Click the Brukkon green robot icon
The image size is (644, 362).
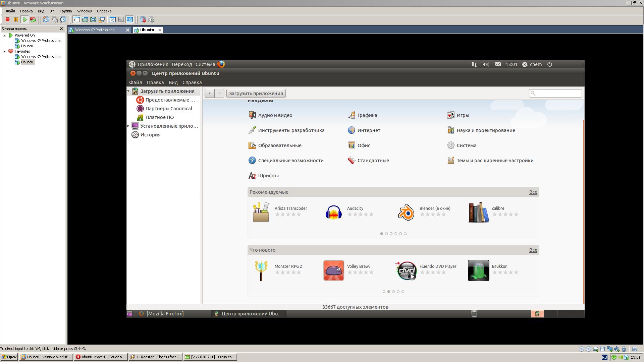(x=479, y=270)
